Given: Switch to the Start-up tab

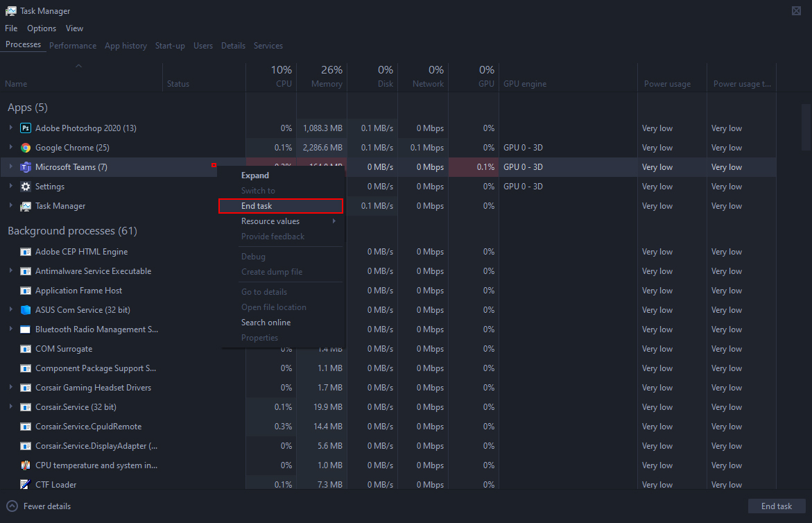Looking at the screenshot, I should coord(170,46).
